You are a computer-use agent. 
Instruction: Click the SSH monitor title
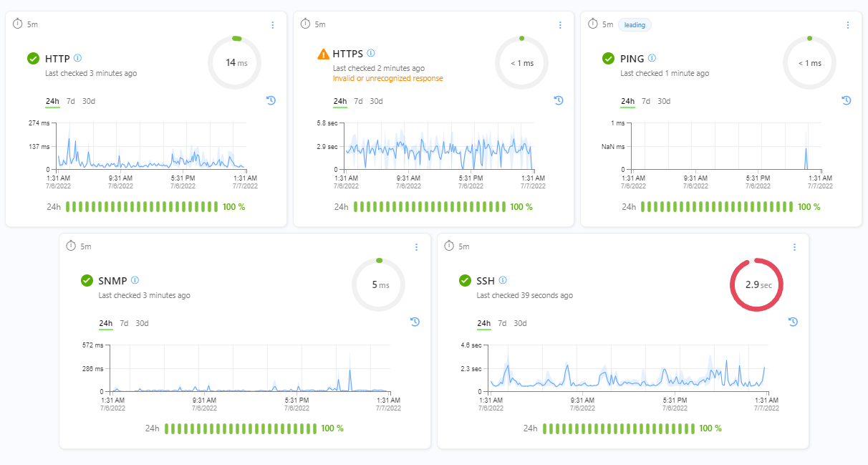pyautogui.click(x=486, y=281)
